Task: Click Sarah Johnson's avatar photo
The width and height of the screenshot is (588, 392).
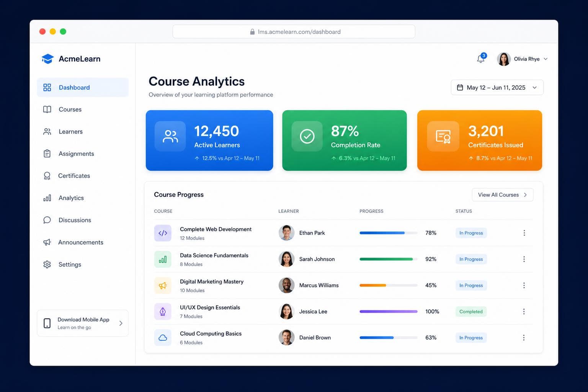Action: coord(286,259)
